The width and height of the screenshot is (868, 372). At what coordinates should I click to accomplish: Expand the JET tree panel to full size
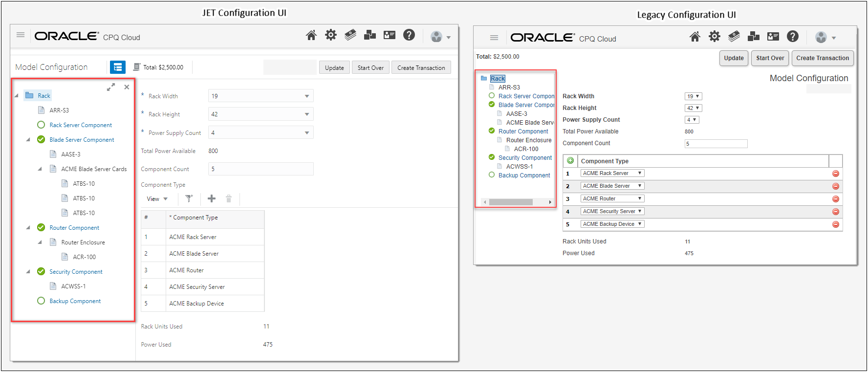coord(111,87)
